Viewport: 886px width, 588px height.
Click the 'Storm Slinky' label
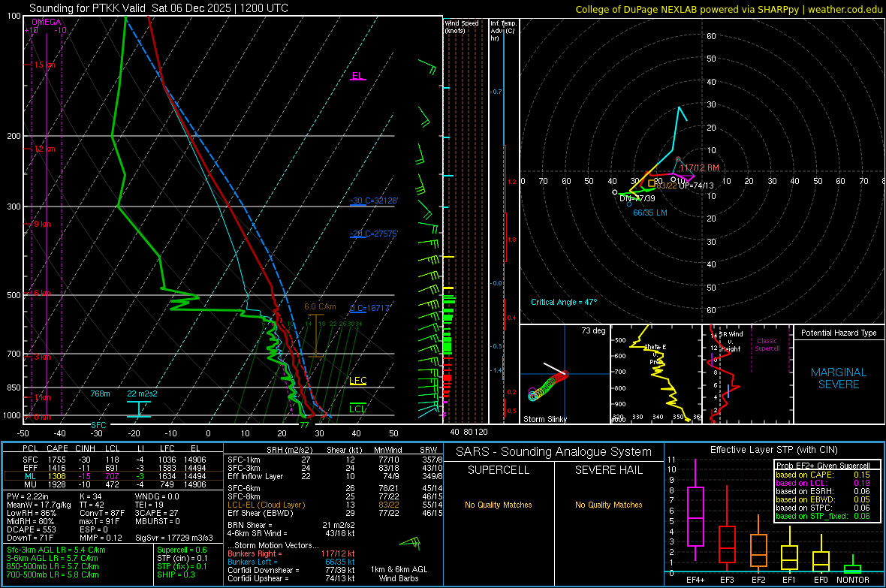pyautogui.click(x=544, y=419)
